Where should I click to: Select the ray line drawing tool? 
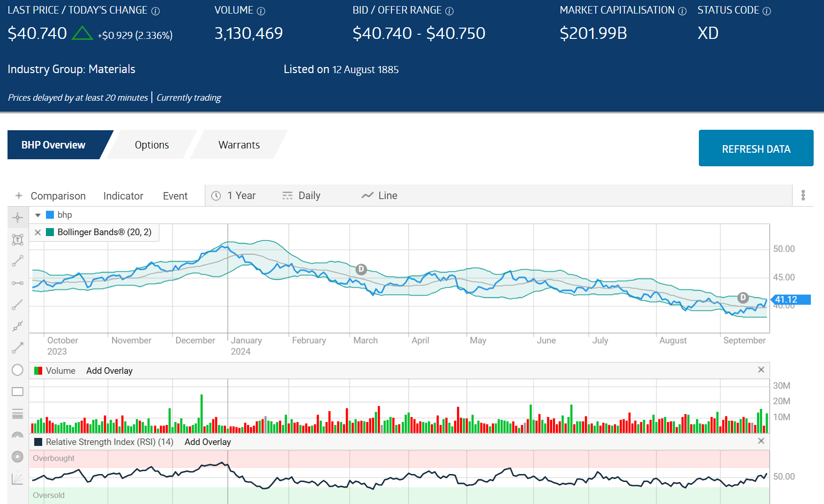pyautogui.click(x=17, y=305)
